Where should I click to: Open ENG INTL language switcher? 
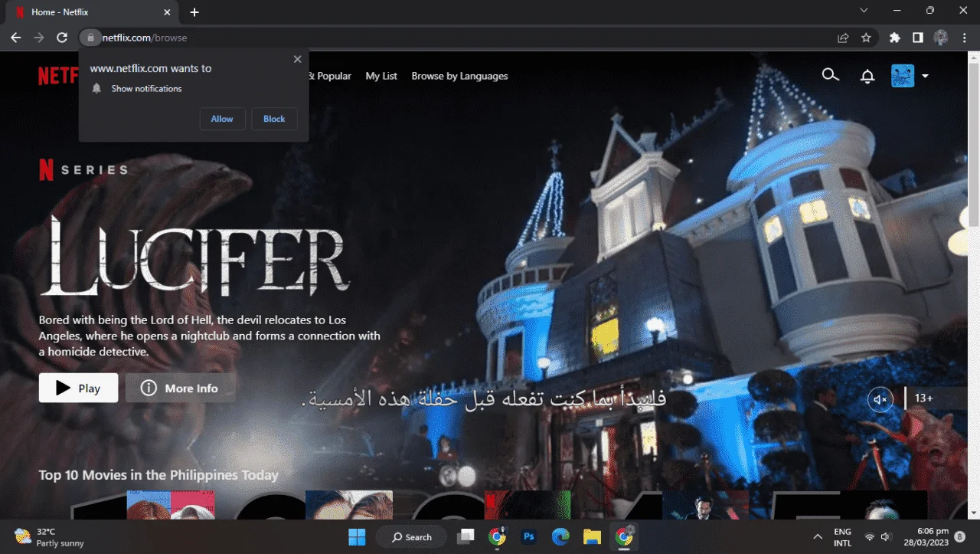pos(842,537)
